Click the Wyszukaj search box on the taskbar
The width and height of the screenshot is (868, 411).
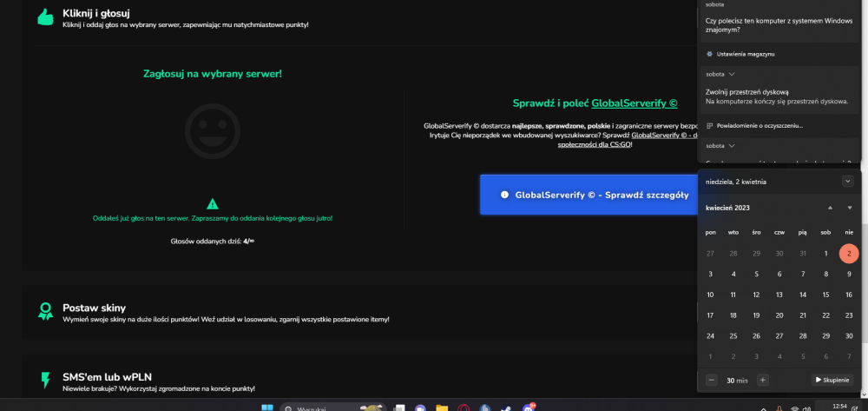(333, 408)
